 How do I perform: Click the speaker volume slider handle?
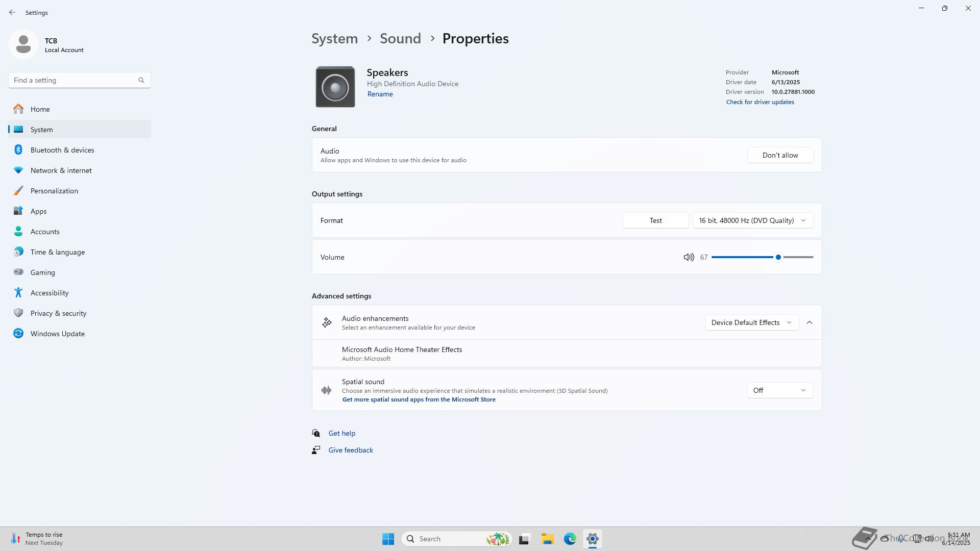778,257
